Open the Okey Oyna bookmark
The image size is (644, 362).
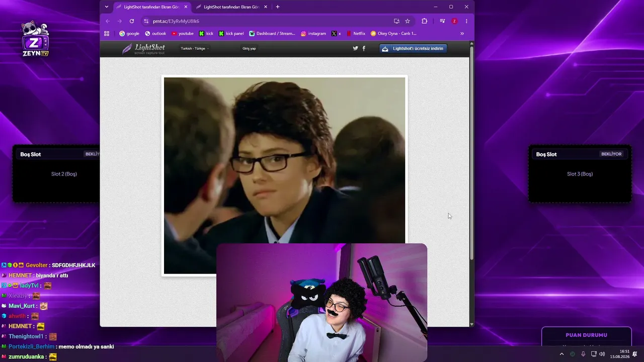(x=393, y=34)
